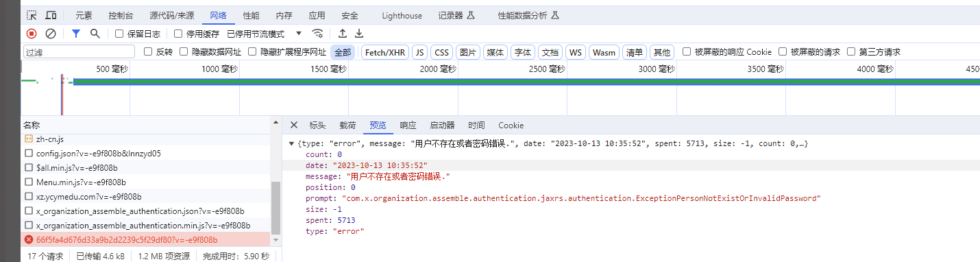980x262 pixels.
Task: Focus the 过滤 filter input field
Action: click(x=79, y=52)
